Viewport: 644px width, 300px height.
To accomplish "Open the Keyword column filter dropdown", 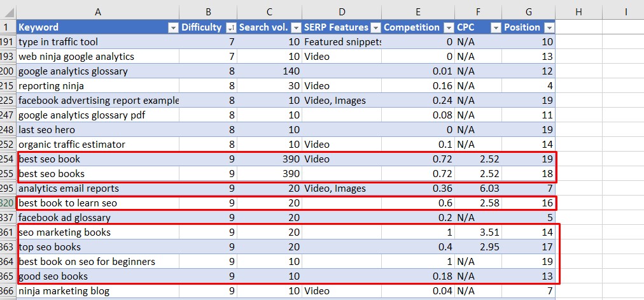I will [x=174, y=27].
